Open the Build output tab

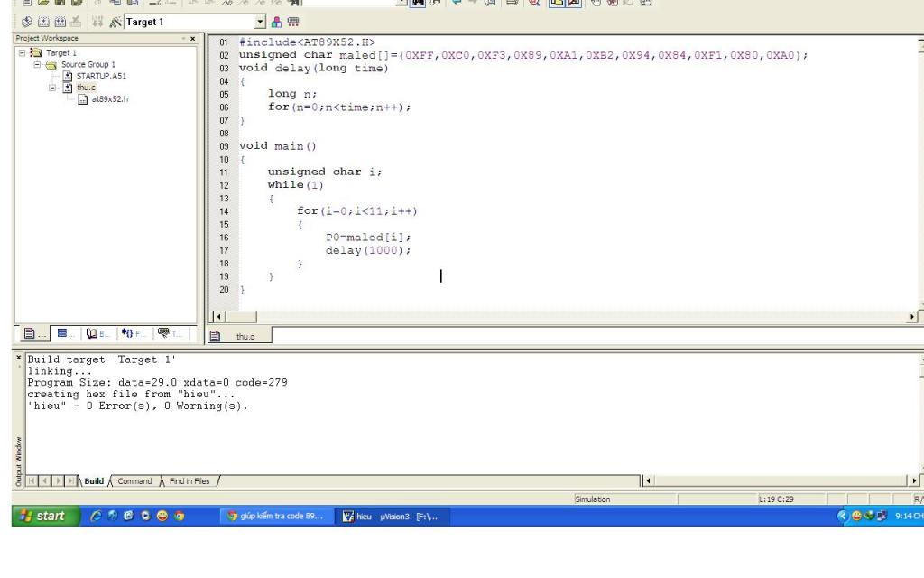[x=94, y=481]
